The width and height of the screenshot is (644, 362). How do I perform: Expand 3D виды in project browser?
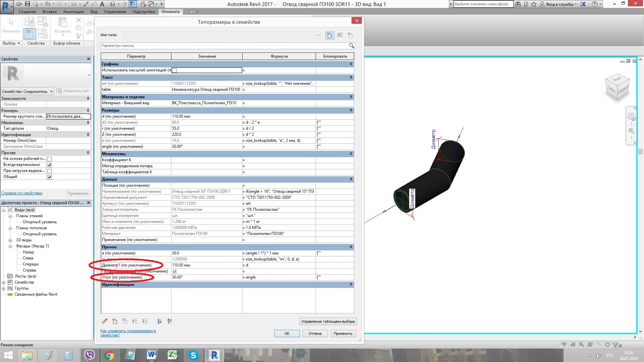click(x=10, y=240)
